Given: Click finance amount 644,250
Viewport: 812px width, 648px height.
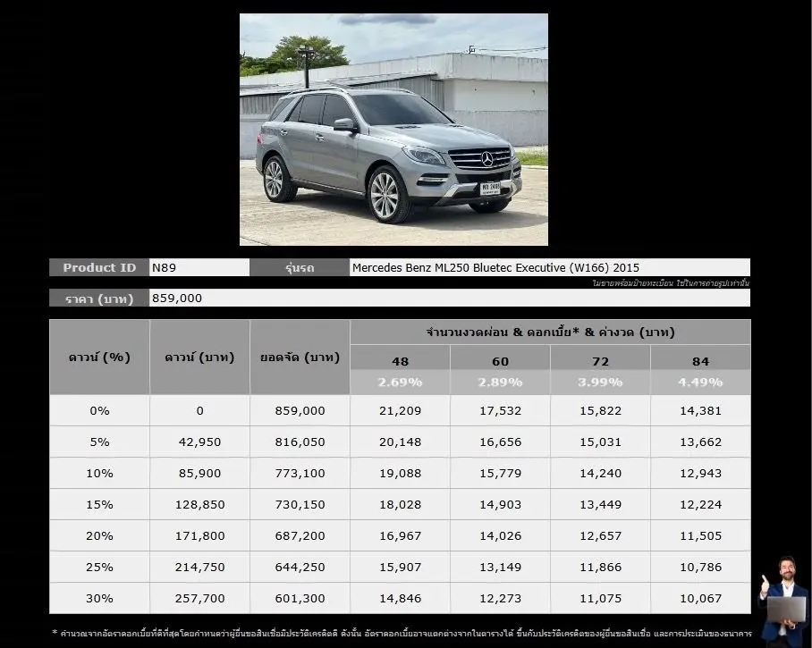Looking at the screenshot, I should (x=300, y=568).
